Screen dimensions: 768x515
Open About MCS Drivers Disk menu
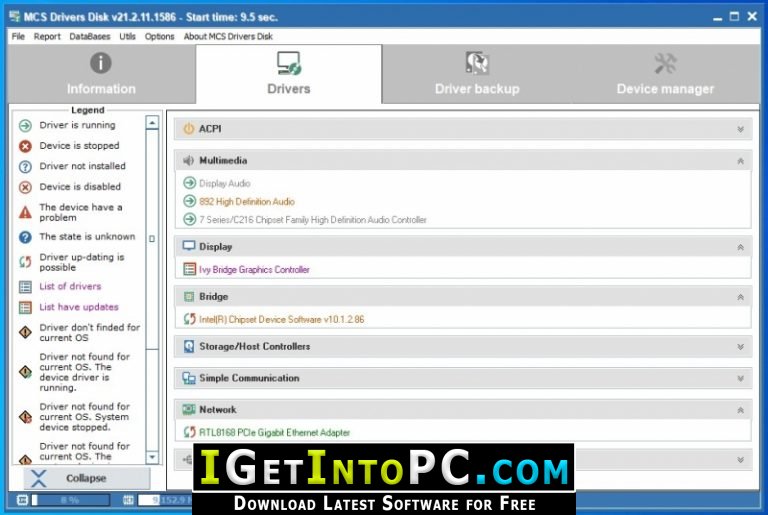[228, 36]
